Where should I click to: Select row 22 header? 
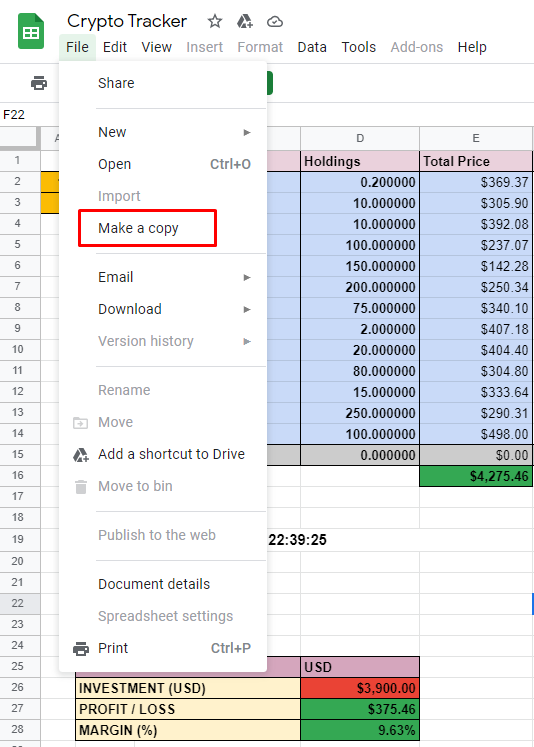[x=18, y=603]
